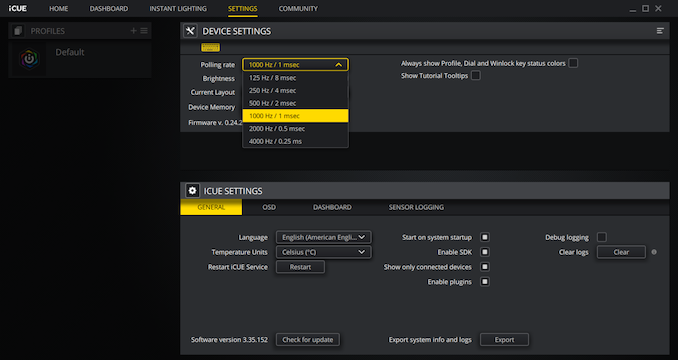Check for software update
Screen dimensions: 678x360
(308, 340)
